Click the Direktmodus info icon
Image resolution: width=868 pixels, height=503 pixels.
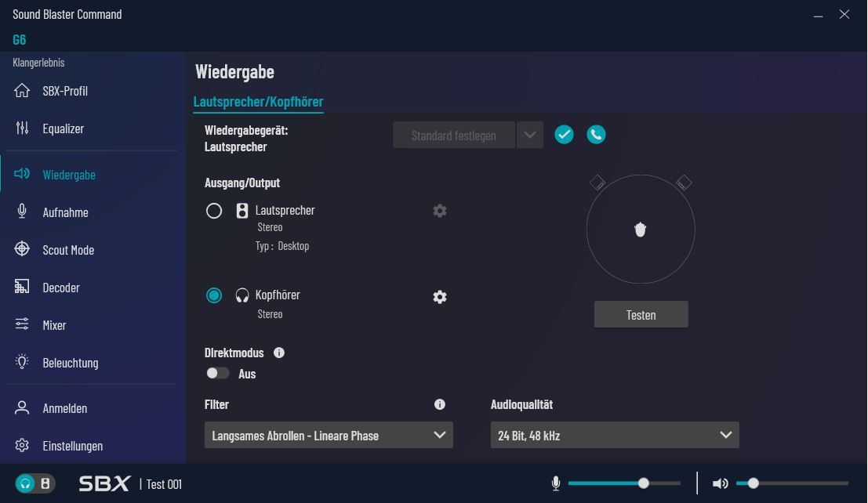pos(279,353)
